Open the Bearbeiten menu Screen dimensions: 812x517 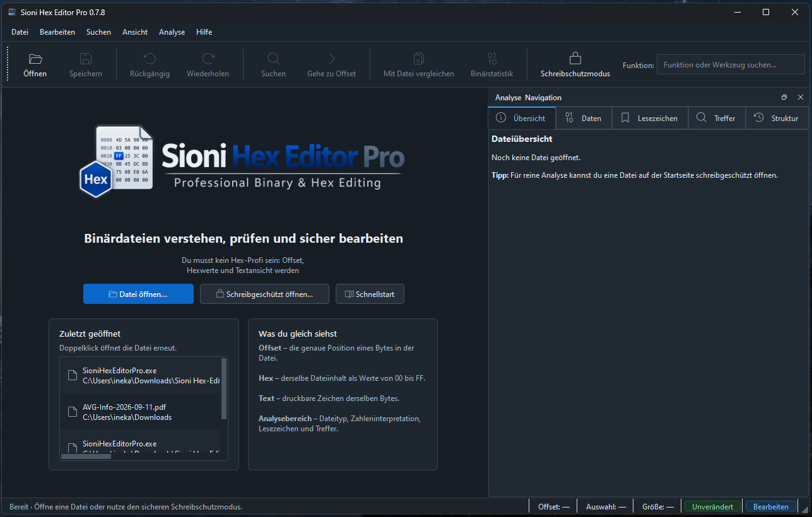click(x=57, y=32)
